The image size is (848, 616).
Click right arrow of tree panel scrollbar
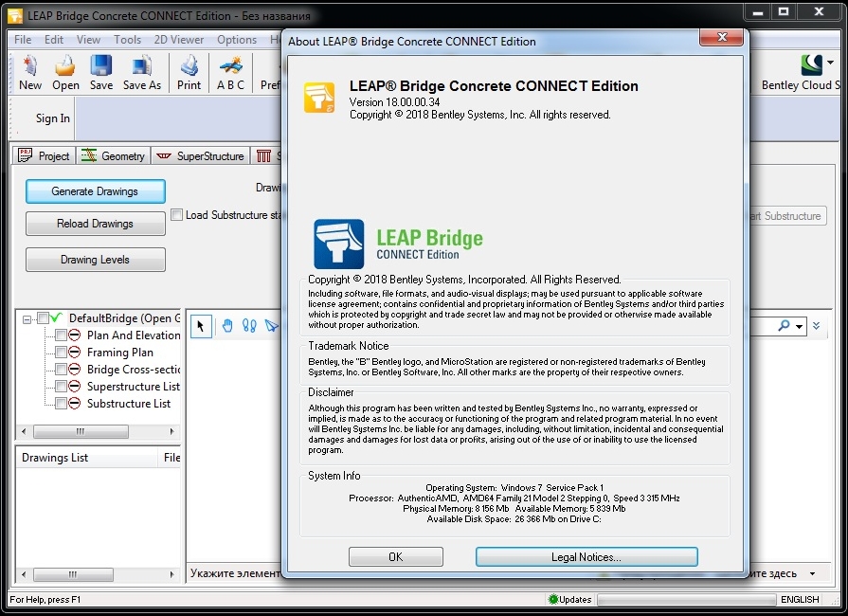point(172,431)
